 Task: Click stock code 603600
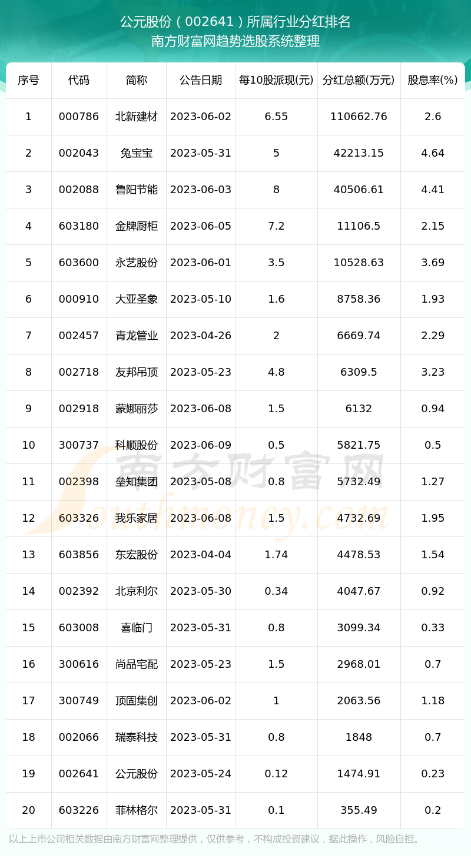point(79,263)
